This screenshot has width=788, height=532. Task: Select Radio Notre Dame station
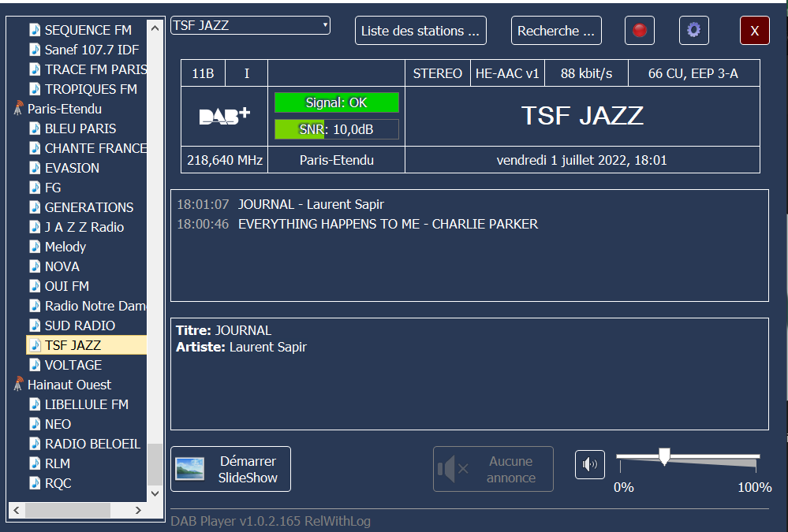point(95,306)
